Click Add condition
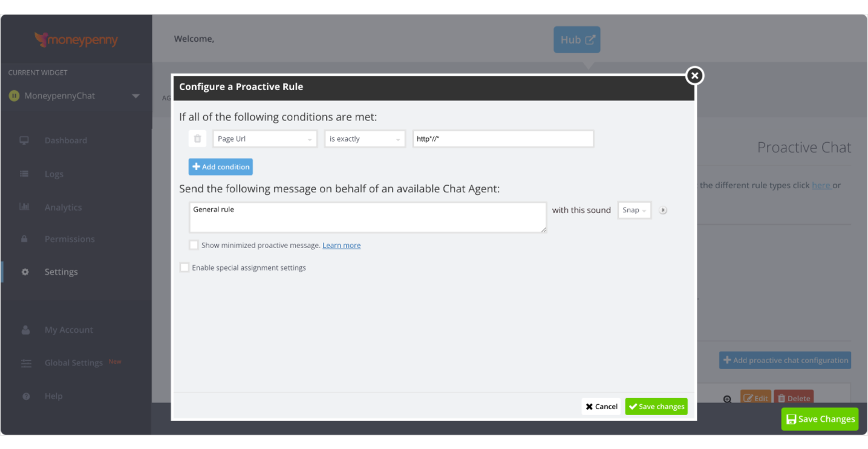 (x=220, y=166)
